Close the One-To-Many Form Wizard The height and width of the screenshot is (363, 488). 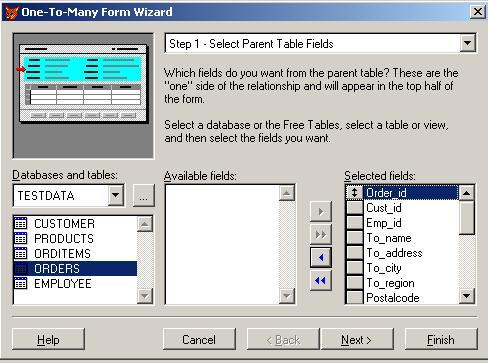tap(477, 12)
